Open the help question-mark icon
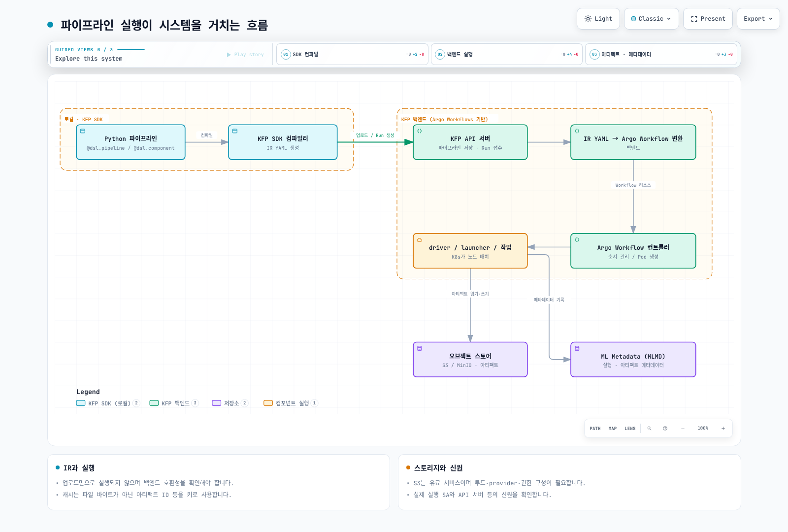The image size is (788, 532). point(665,429)
